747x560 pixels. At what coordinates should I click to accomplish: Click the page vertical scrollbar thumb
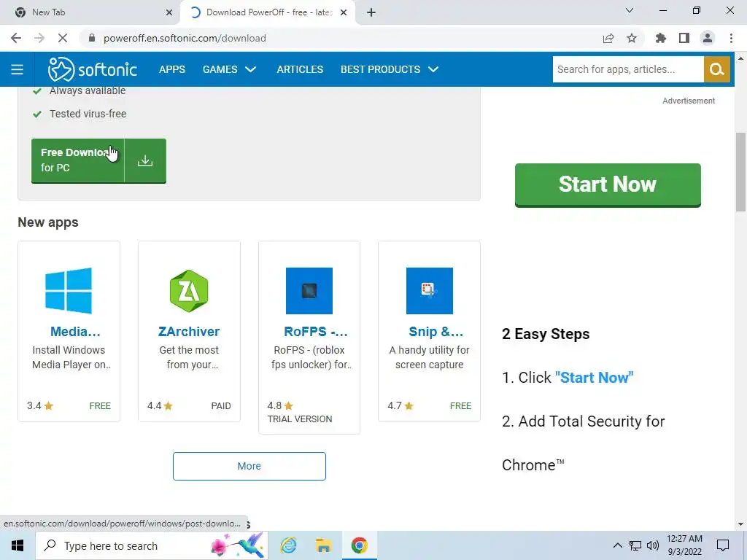tap(740, 171)
